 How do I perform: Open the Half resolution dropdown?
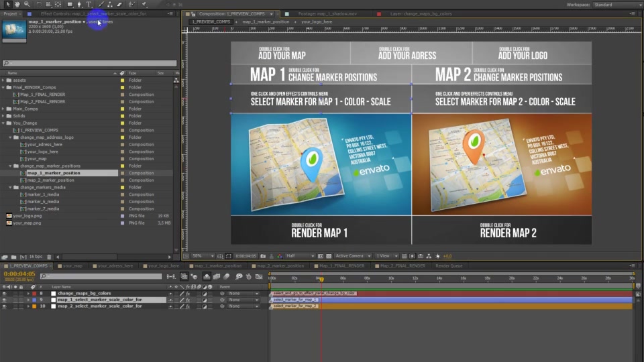pyautogui.click(x=300, y=256)
